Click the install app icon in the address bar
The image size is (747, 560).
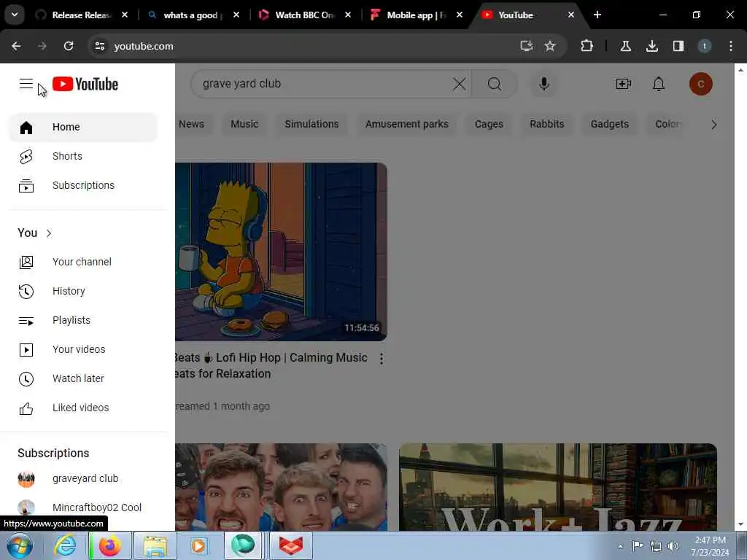(527, 46)
